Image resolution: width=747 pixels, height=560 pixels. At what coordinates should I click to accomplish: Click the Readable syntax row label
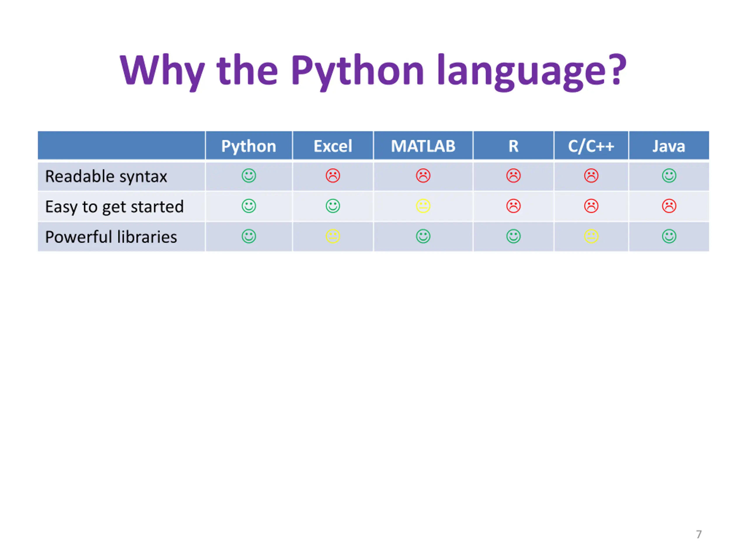106,176
